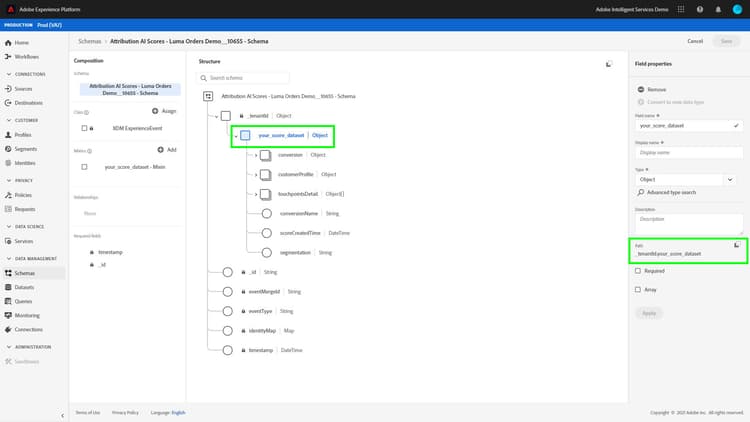Copy the field path icon

tap(737, 245)
